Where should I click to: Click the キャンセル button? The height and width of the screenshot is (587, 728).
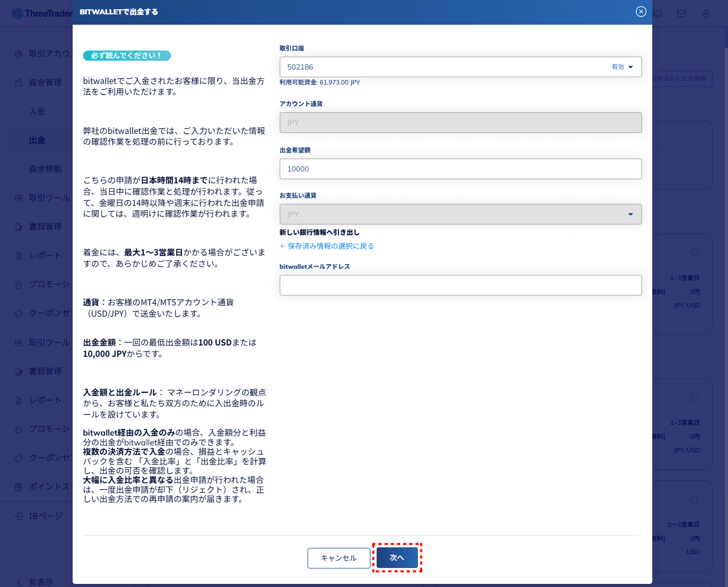coord(338,558)
